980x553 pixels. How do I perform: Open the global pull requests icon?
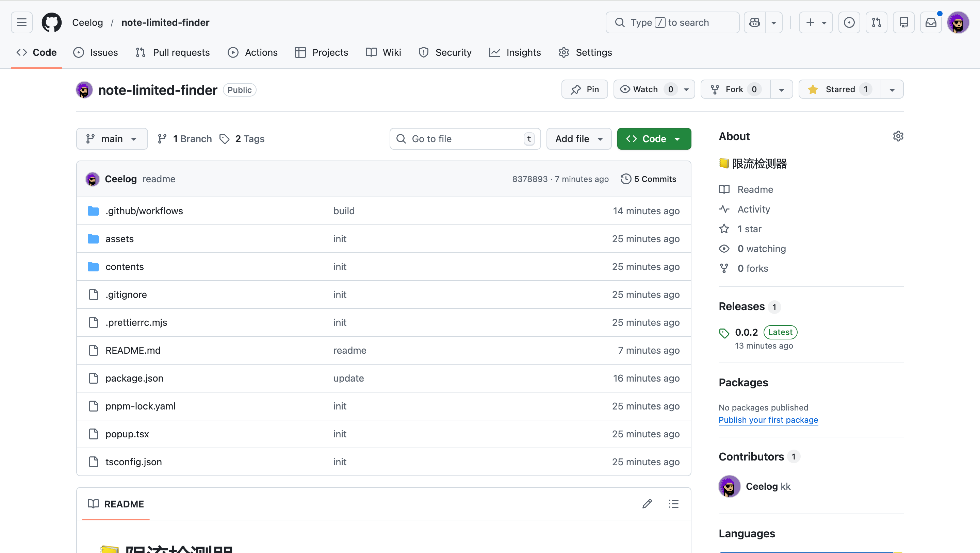coord(876,22)
